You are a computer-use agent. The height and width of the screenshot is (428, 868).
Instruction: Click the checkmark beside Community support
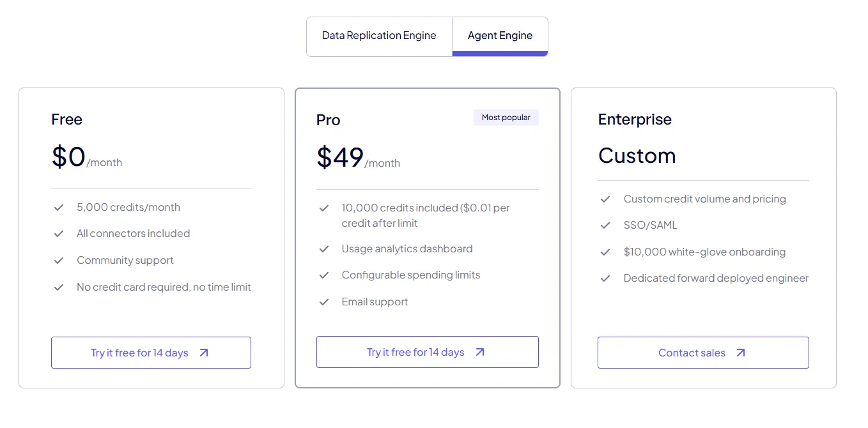pos(59,261)
